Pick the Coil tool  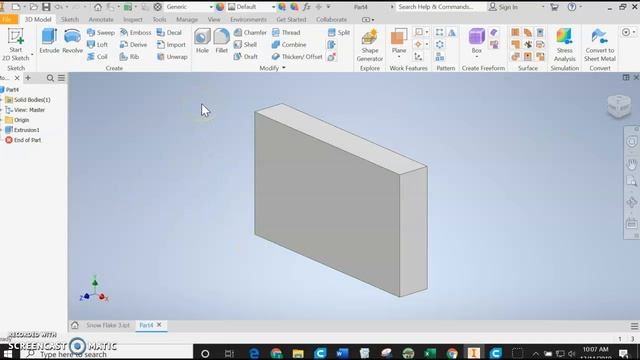[x=97, y=57]
